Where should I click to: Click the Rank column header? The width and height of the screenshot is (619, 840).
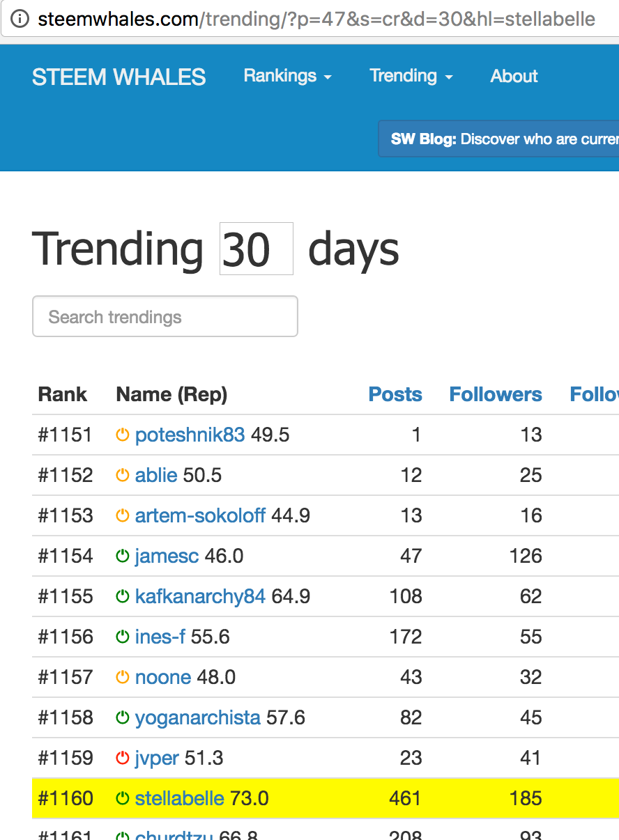[x=63, y=394]
